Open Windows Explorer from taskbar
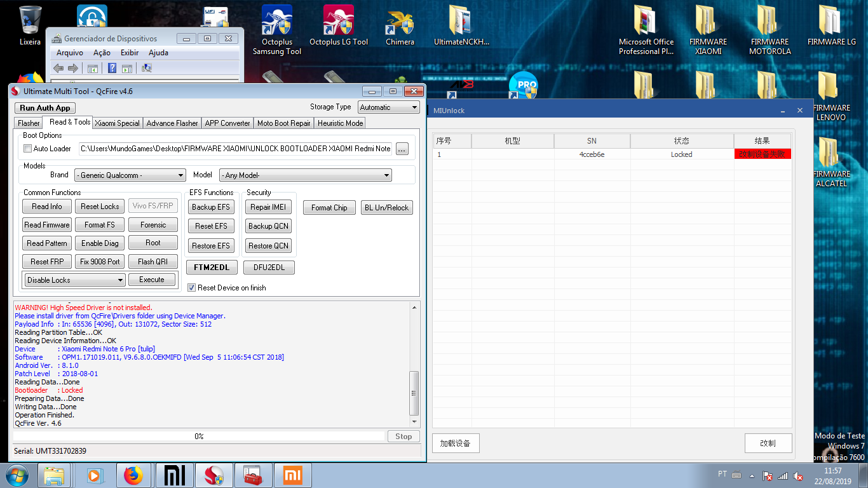 pos(55,475)
